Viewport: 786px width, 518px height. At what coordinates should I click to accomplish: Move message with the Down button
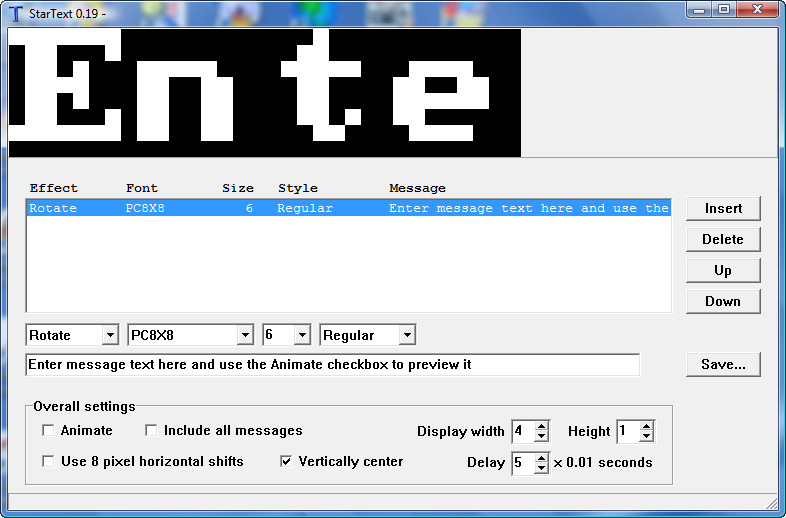coord(723,301)
